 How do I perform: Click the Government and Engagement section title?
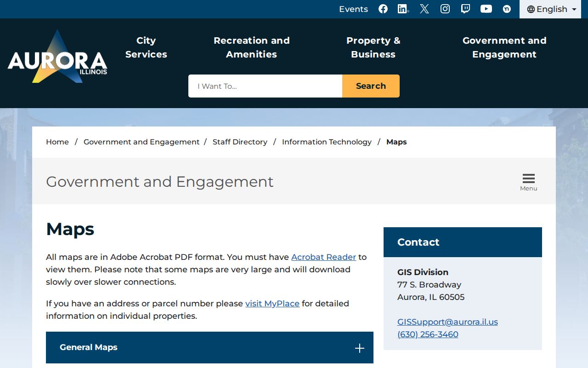click(x=159, y=182)
